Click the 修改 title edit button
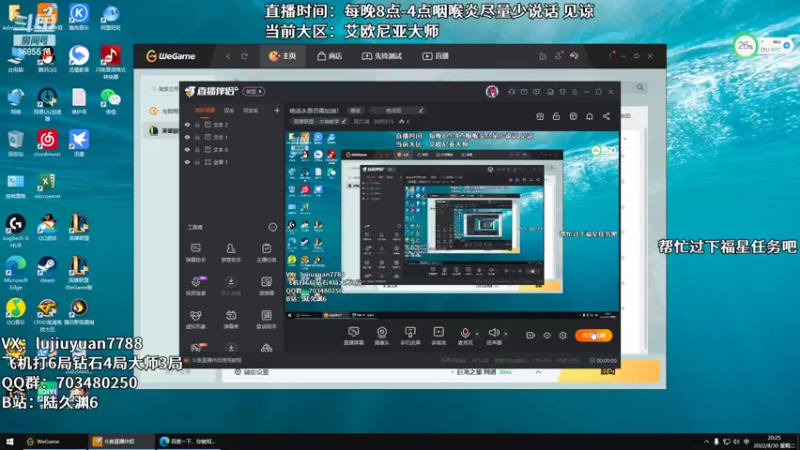Image resolution: width=800 pixels, height=450 pixels. 355,110
